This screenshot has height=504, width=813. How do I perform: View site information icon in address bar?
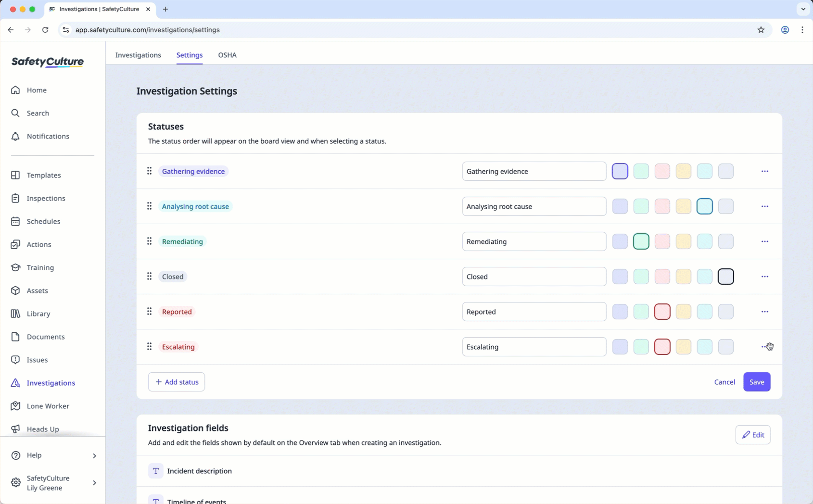(x=66, y=30)
